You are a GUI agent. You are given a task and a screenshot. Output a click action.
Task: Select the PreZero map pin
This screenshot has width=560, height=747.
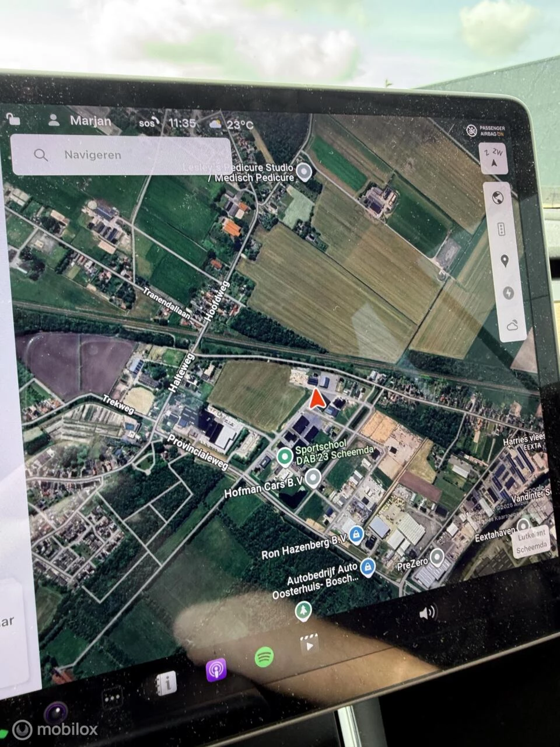click(x=437, y=556)
